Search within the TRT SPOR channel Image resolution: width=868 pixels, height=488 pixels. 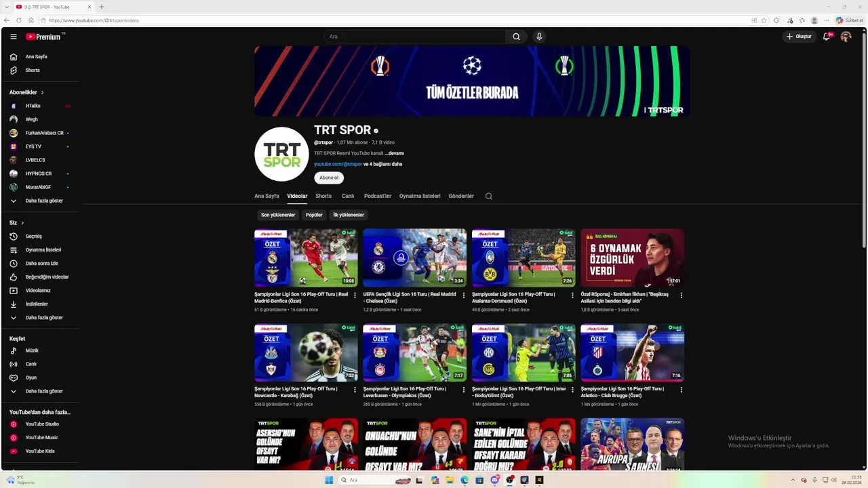pyautogui.click(x=489, y=196)
